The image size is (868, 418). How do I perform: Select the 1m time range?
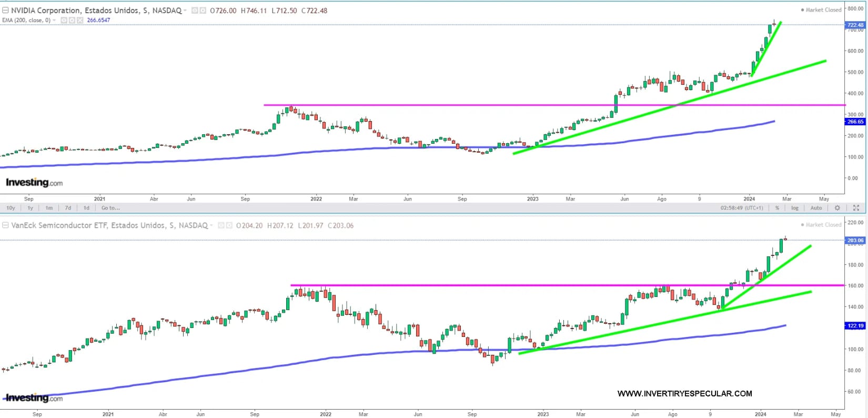click(49, 208)
